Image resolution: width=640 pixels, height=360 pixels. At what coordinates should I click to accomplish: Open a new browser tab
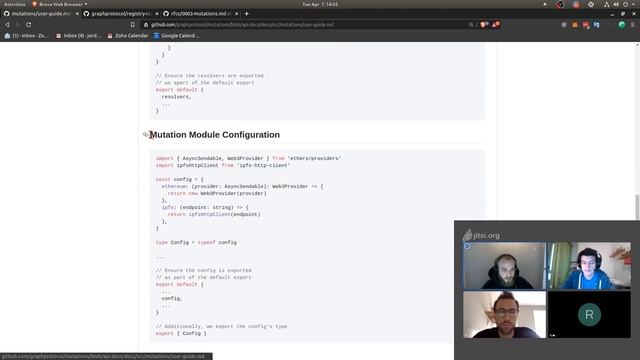(247, 13)
